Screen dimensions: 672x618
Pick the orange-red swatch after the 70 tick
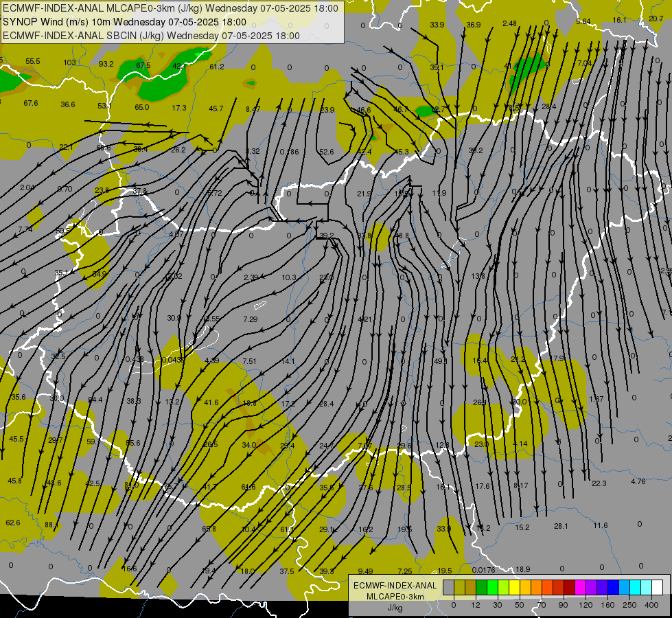[547, 587]
